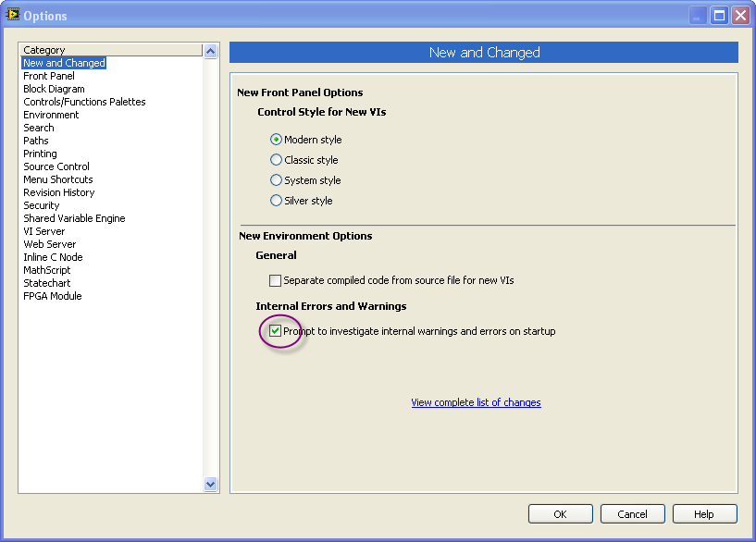The image size is (756, 542).
Task: Open the Menu Shortcuts category
Action: [58, 179]
